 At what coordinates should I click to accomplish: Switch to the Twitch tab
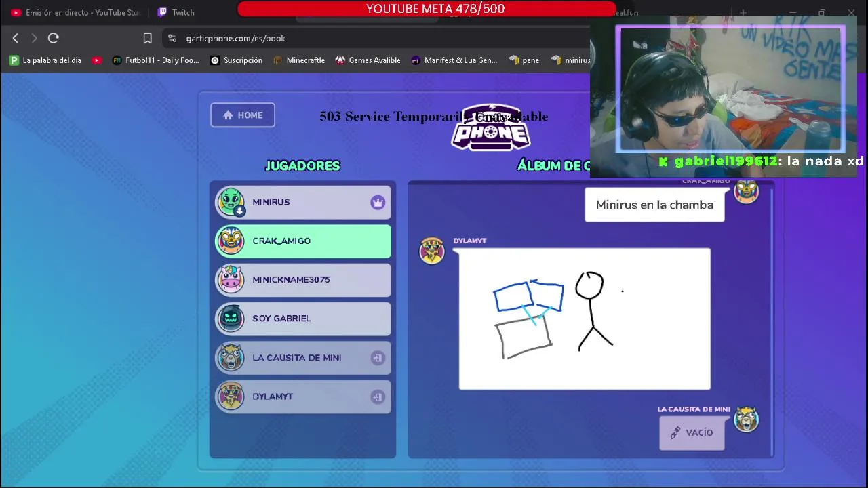(x=176, y=12)
